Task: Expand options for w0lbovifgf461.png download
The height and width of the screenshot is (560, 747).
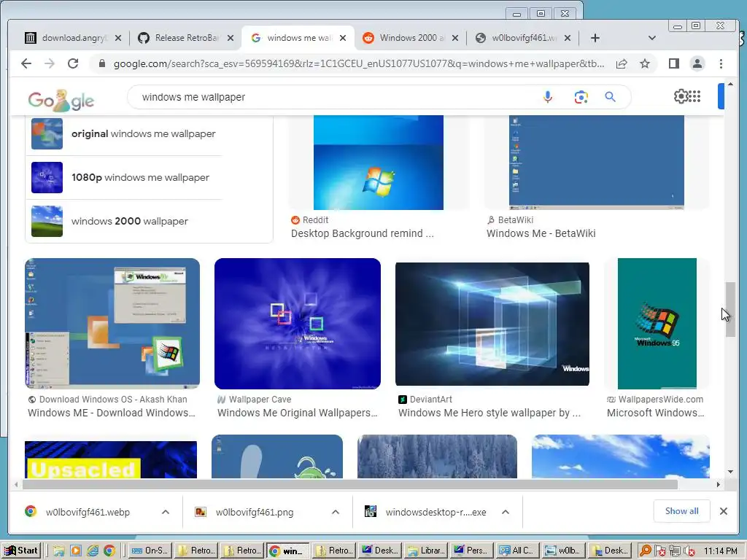Action: 336,512
